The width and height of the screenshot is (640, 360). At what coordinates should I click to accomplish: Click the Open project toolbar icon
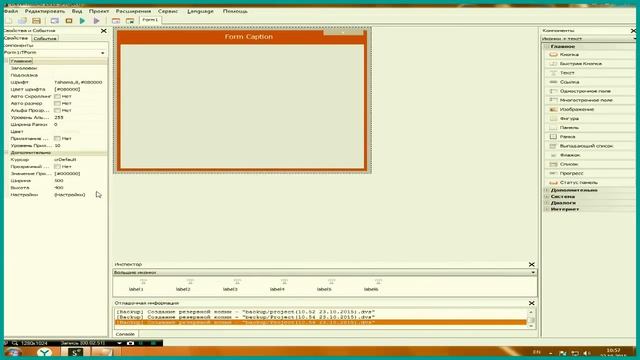click(x=22, y=20)
